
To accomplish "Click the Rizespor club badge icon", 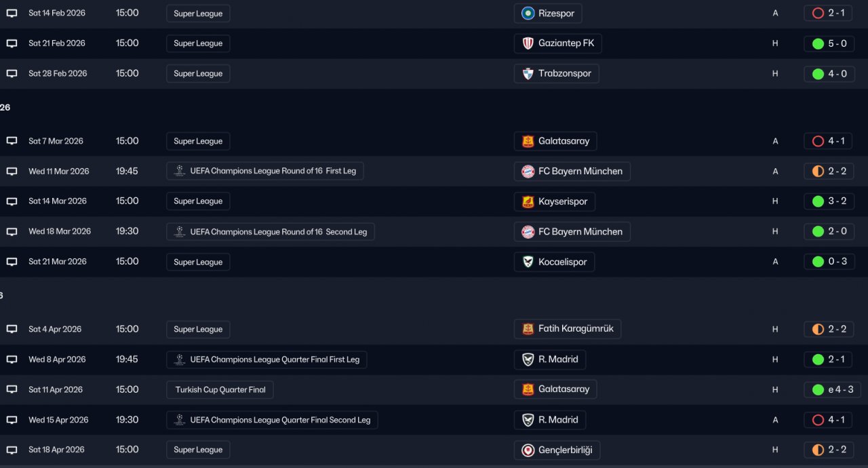I will point(528,14).
